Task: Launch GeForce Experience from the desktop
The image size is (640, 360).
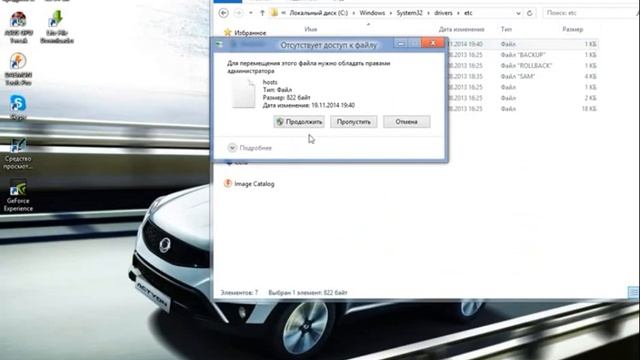Action: [18, 196]
